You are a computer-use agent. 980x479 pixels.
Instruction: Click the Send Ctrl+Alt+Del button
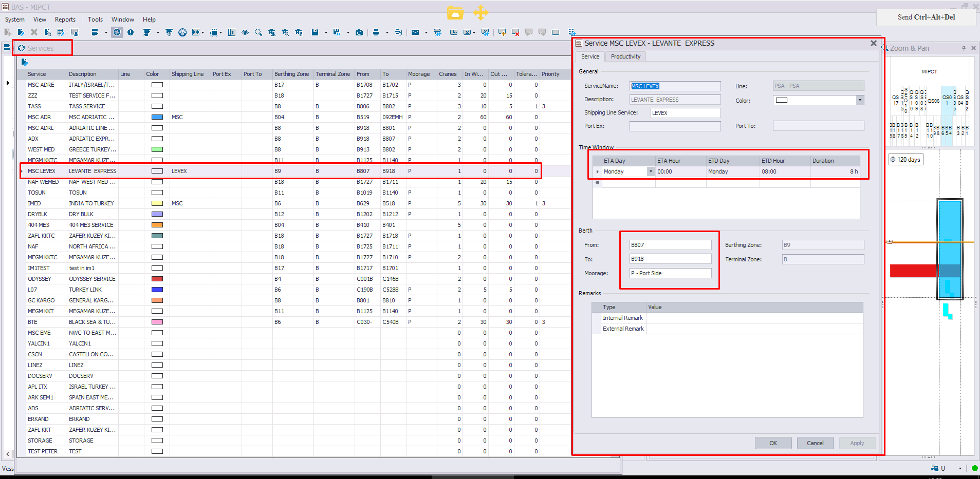[x=926, y=17]
